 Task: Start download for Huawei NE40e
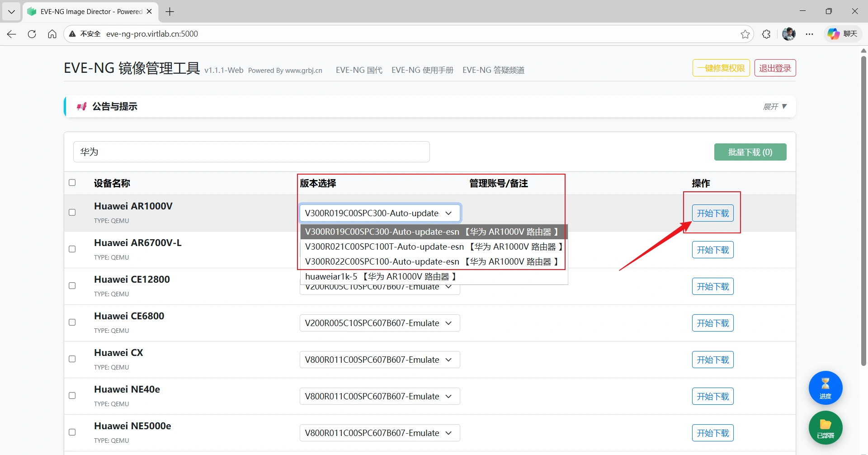(x=712, y=396)
